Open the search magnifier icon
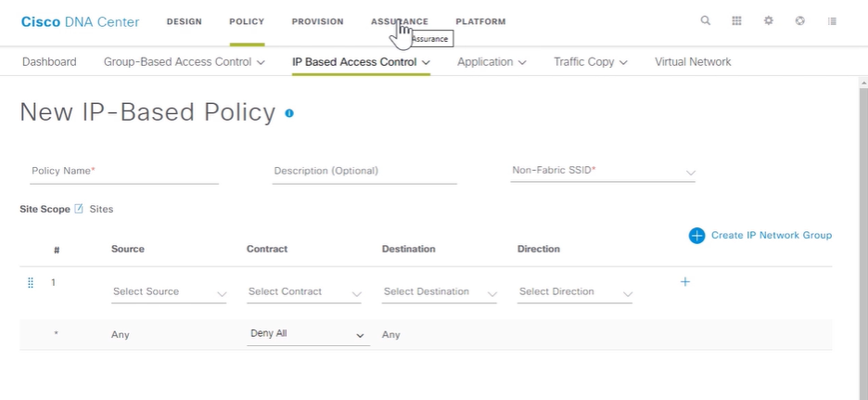 pyautogui.click(x=705, y=21)
